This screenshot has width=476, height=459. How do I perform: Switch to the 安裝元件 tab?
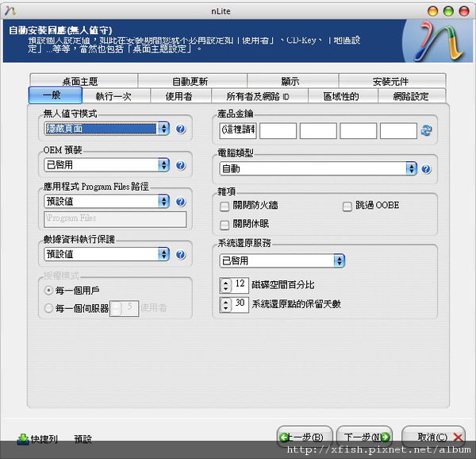pos(393,81)
